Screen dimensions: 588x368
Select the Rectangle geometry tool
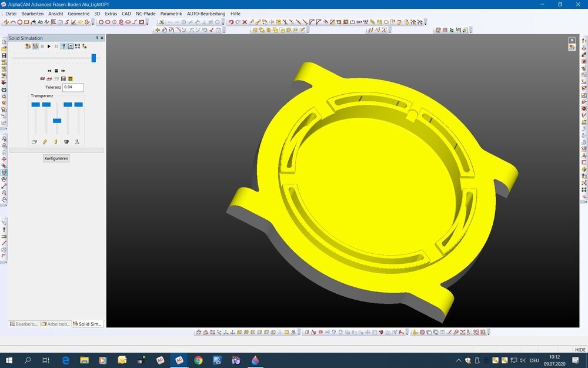(26, 22)
